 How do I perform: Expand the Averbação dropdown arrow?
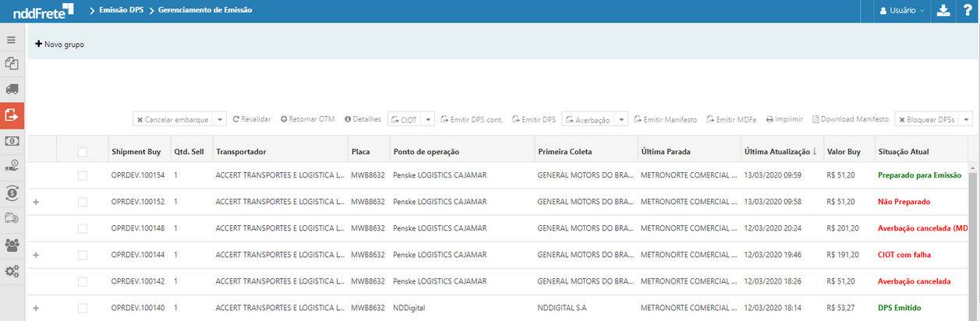[621, 120]
